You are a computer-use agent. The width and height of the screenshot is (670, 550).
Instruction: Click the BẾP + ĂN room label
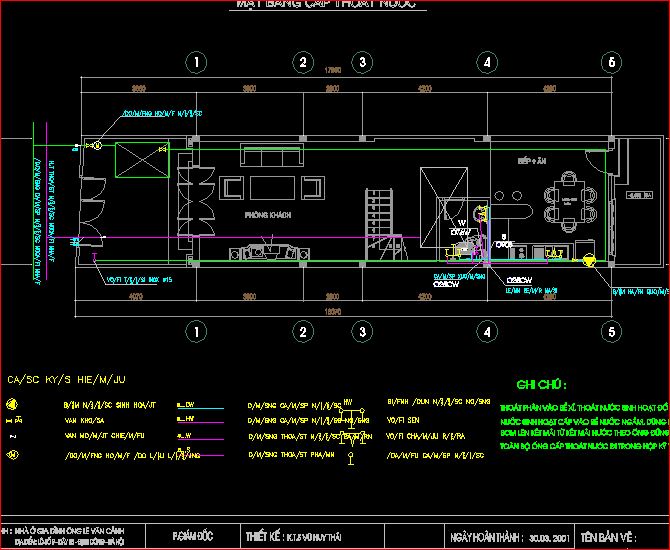[x=532, y=161]
